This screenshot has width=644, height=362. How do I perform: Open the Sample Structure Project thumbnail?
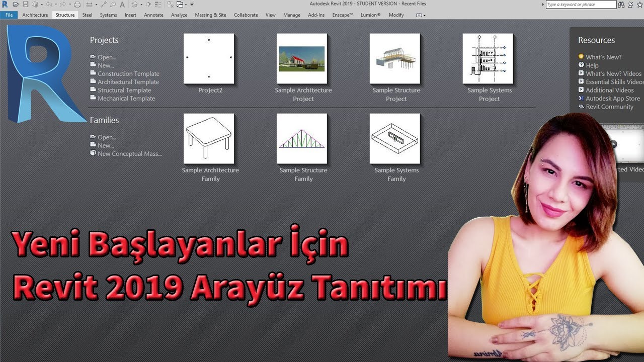tap(395, 59)
